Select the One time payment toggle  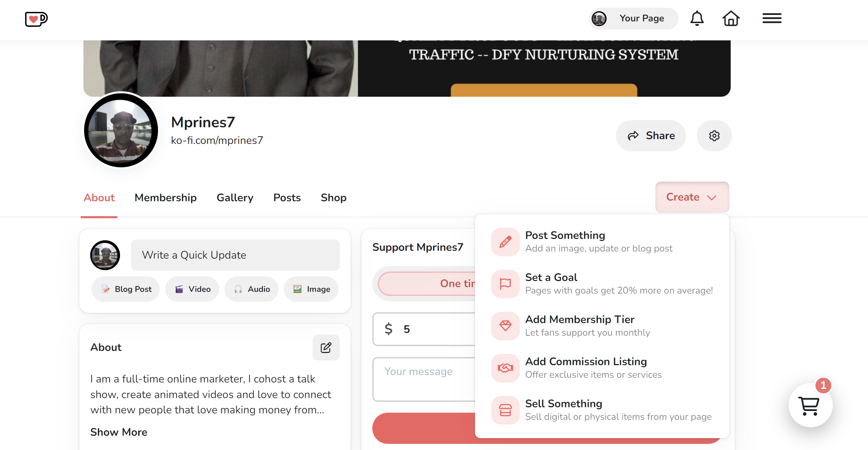427,284
